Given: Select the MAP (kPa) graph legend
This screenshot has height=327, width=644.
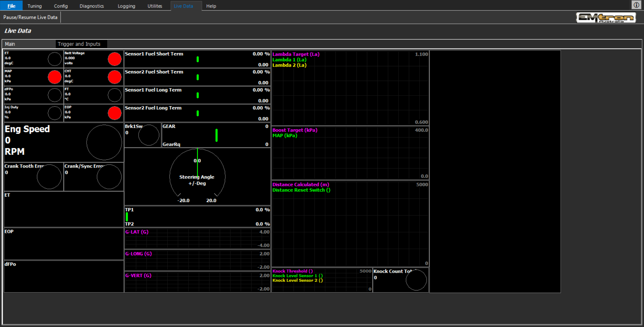Looking at the screenshot, I should 285,135.
